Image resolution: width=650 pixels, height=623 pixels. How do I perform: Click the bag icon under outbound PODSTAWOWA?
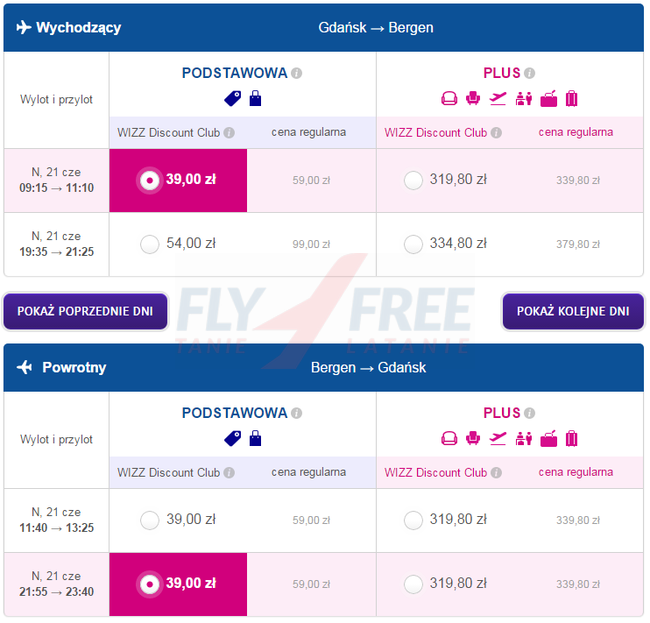[x=255, y=98]
